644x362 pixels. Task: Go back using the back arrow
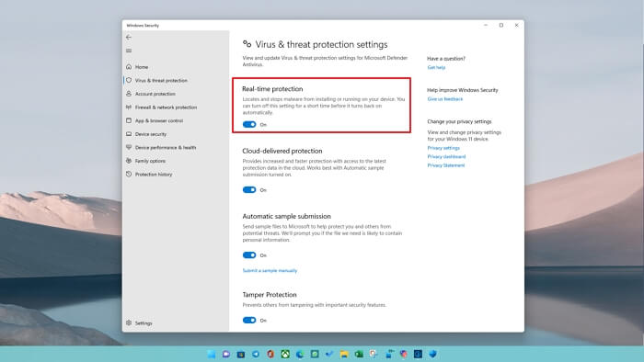pos(129,38)
